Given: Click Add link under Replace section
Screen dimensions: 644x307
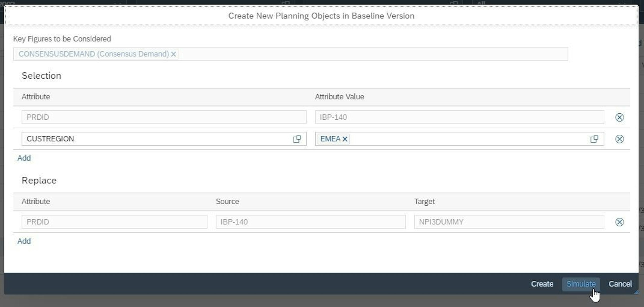Looking at the screenshot, I should [24, 241].
